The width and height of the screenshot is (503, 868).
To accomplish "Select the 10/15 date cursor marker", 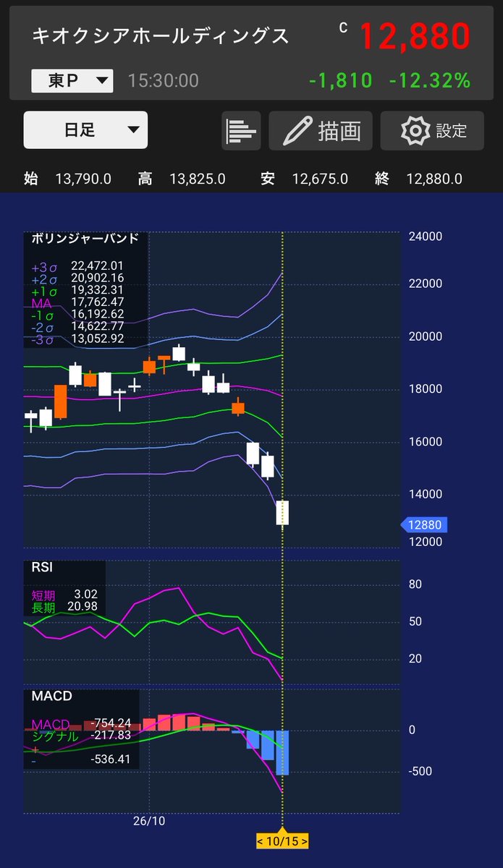I will tap(282, 841).
